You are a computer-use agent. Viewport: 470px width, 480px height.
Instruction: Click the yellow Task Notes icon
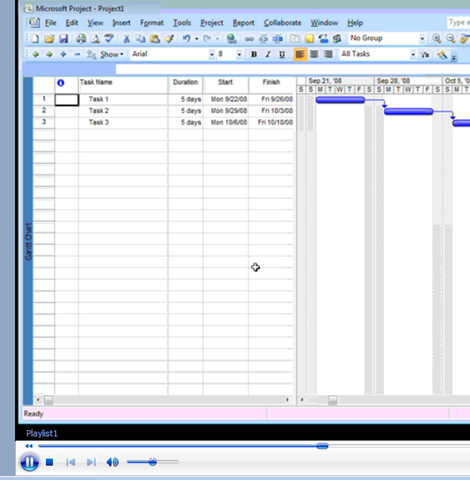(x=309, y=39)
